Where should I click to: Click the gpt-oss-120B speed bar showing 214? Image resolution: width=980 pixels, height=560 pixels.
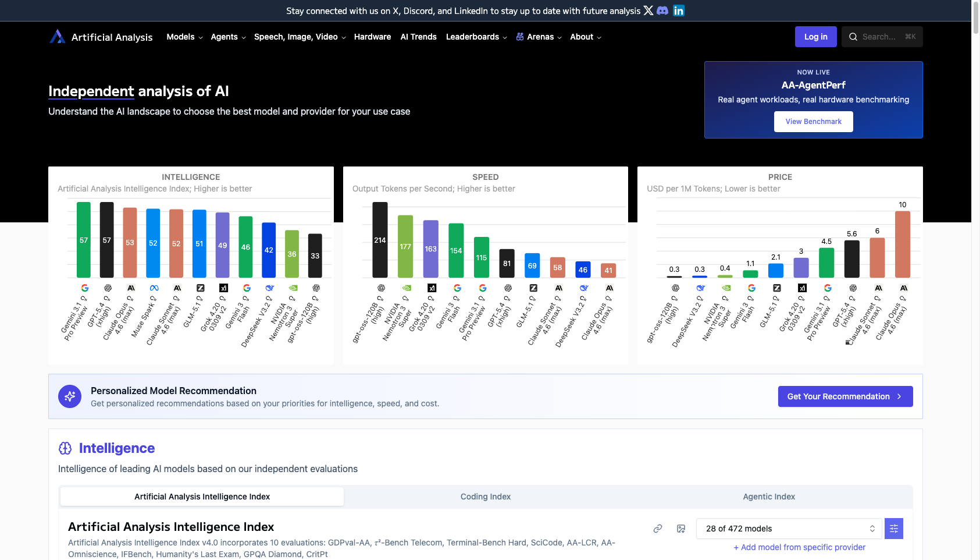pyautogui.click(x=380, y=240)
